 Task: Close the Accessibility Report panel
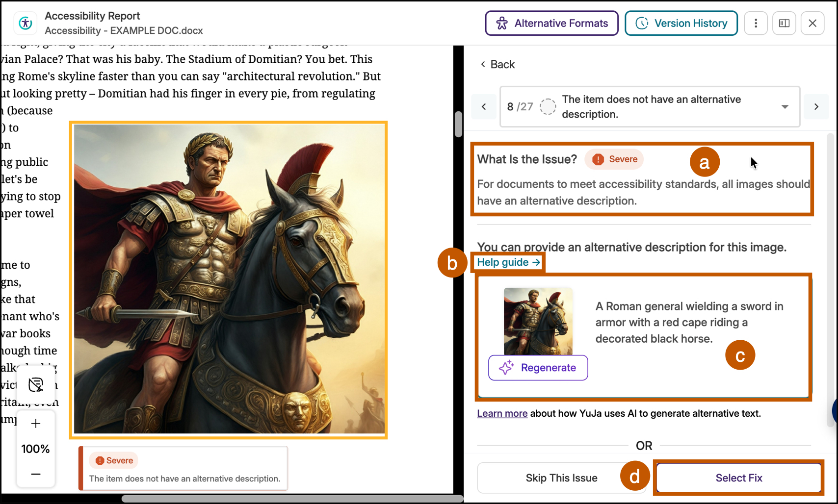[812, 23]
